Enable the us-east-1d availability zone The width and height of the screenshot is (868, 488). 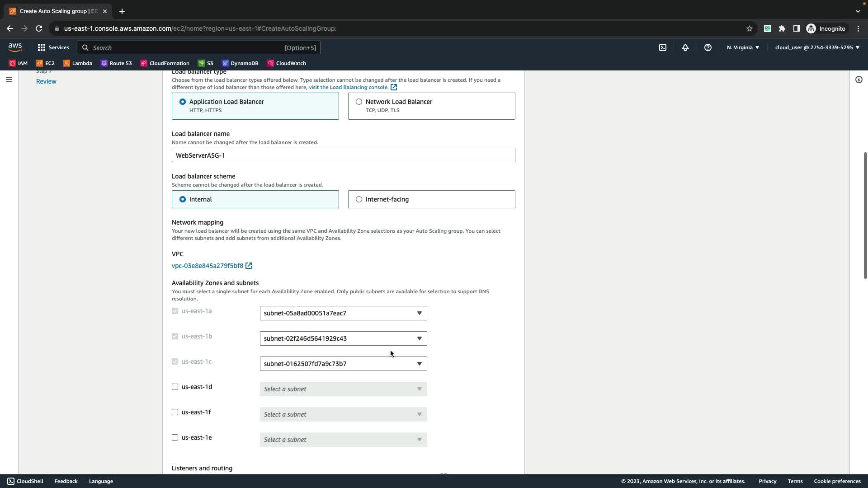(x=175, y=387)
